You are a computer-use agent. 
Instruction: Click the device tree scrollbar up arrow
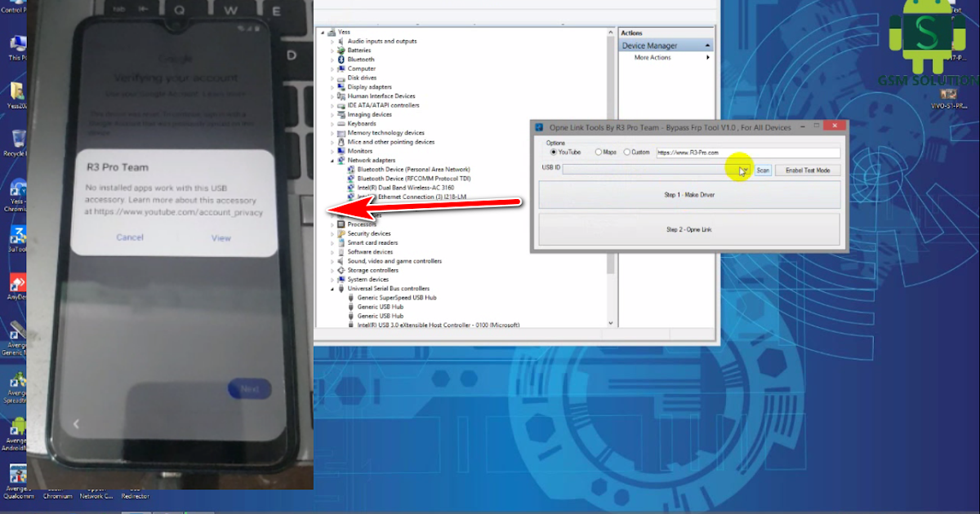[x=610, y=33]
